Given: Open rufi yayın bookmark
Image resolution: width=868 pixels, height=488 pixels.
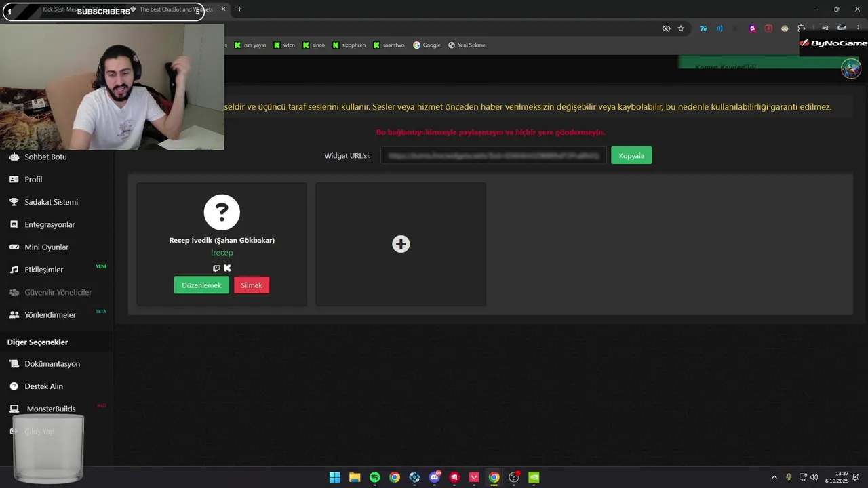Looking at the screenshot, I should (x=250, y=45).
